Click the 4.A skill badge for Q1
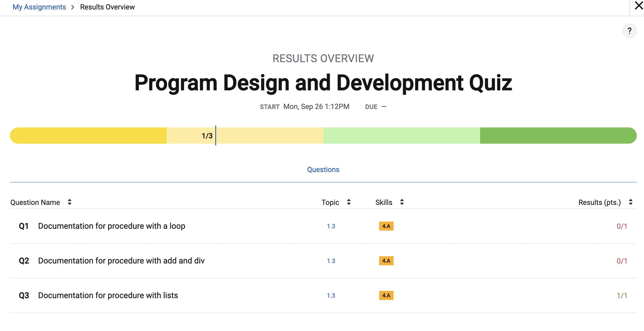The width and height of the screenshot is (644, 331). [386, 226]
